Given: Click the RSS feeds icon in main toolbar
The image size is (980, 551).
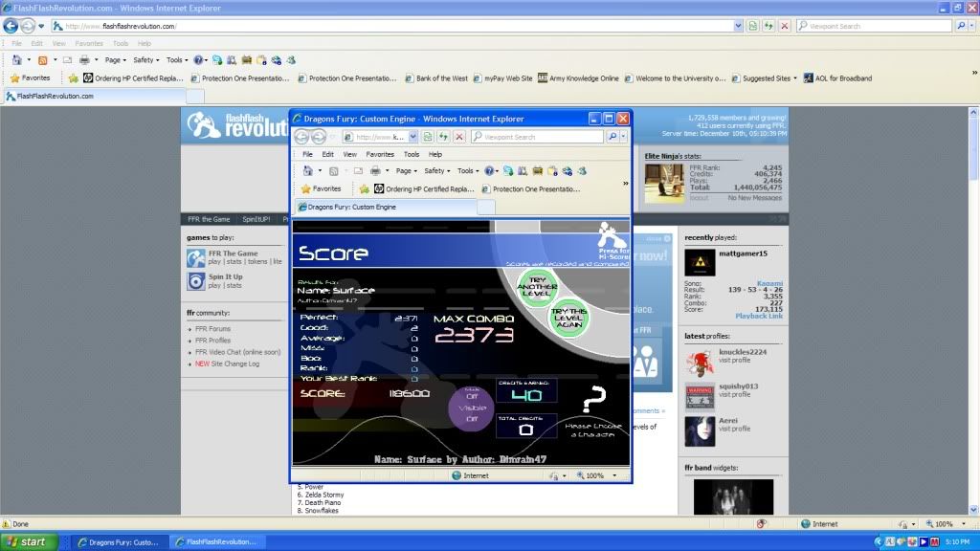Looking at the screenshot, I should coord(42,59).
